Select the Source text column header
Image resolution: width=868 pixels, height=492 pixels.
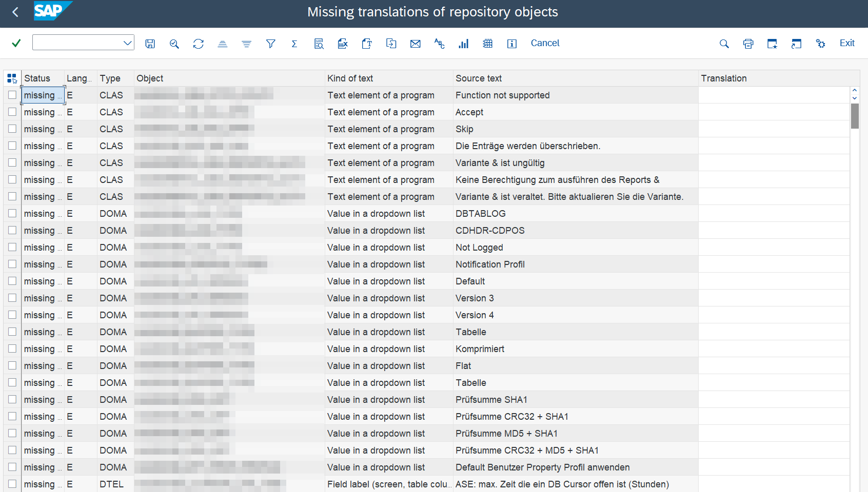coord(576,78)
